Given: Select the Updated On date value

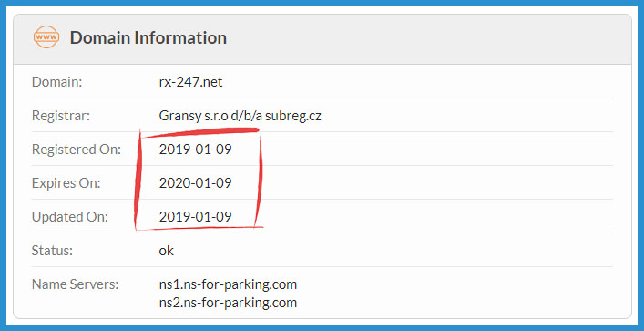Looking at the screenshot, I should coord(196,217).
